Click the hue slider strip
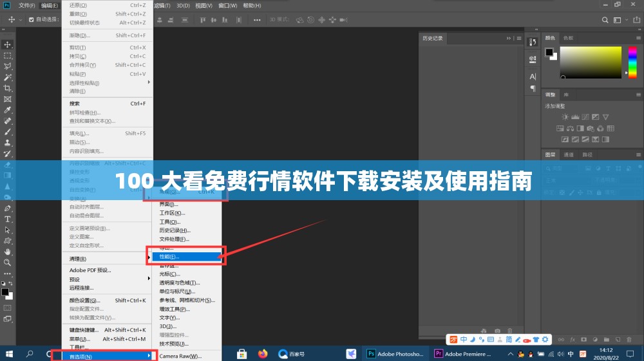 632,62
